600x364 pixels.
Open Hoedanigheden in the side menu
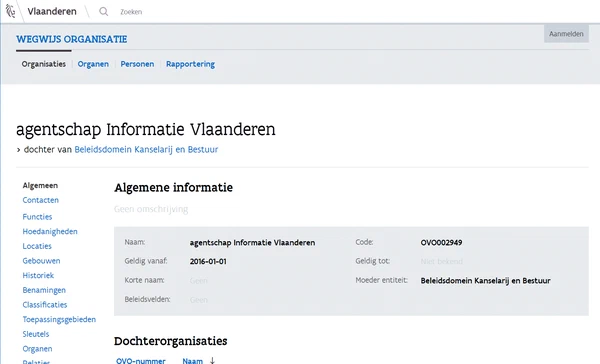point(50,232)
